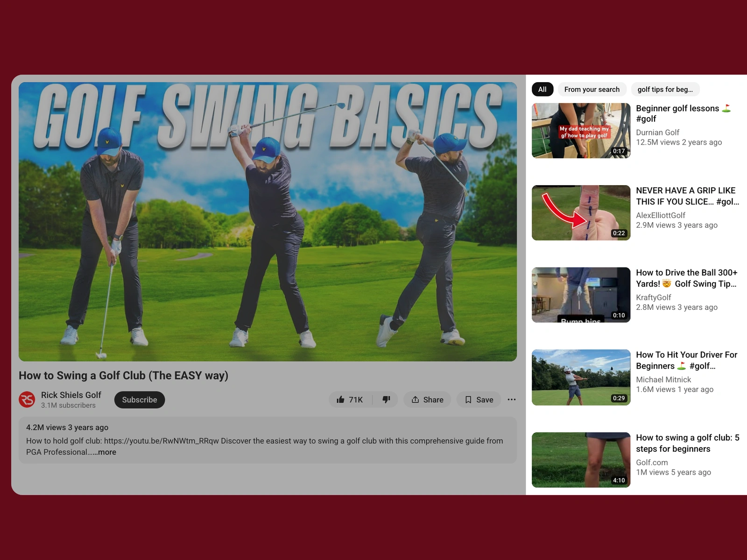The image size is (747, 560).
Task: Open the three-dot more actions menu
Action: [512, 399]
